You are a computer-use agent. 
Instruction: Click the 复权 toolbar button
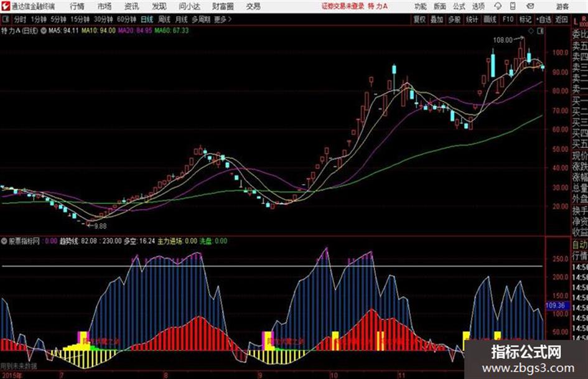pos(419,19)
